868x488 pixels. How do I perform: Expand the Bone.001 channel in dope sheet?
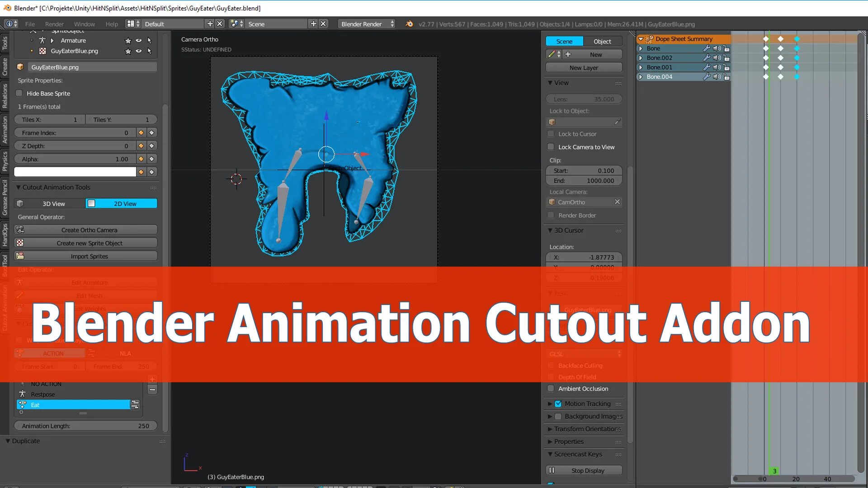point(641,67)
